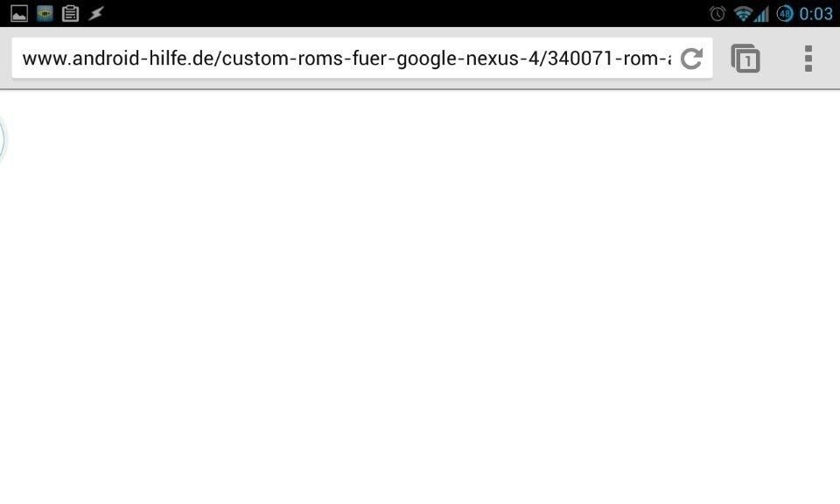Open the three-dot overflow menu
Screen dimensions: 840x504
(x=808, y=59)
